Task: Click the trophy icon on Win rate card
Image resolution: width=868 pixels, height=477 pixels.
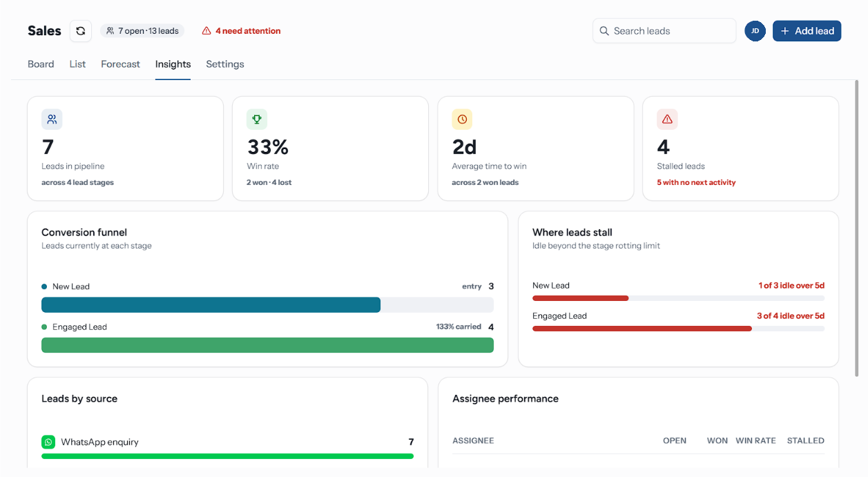Action: 257,119
